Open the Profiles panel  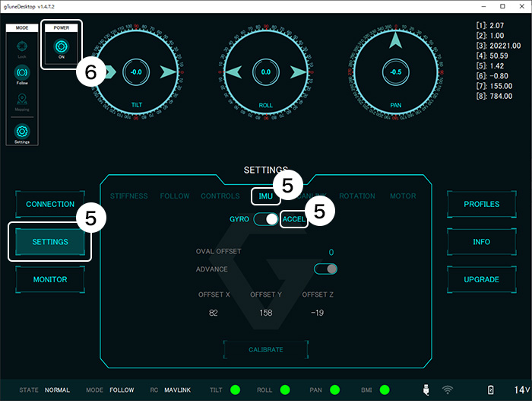pos(481,205)
